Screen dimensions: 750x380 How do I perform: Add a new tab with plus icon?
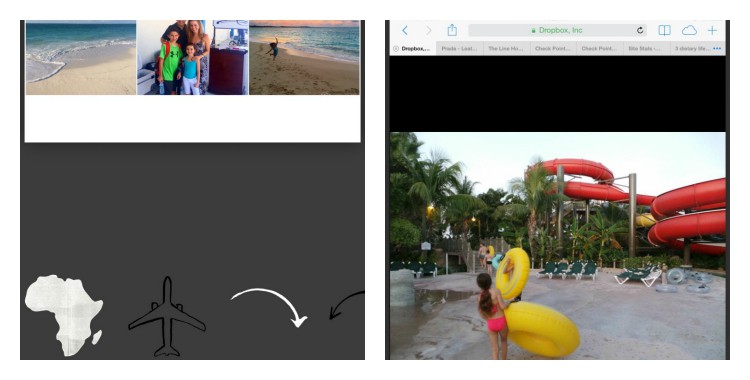point(712,31)
